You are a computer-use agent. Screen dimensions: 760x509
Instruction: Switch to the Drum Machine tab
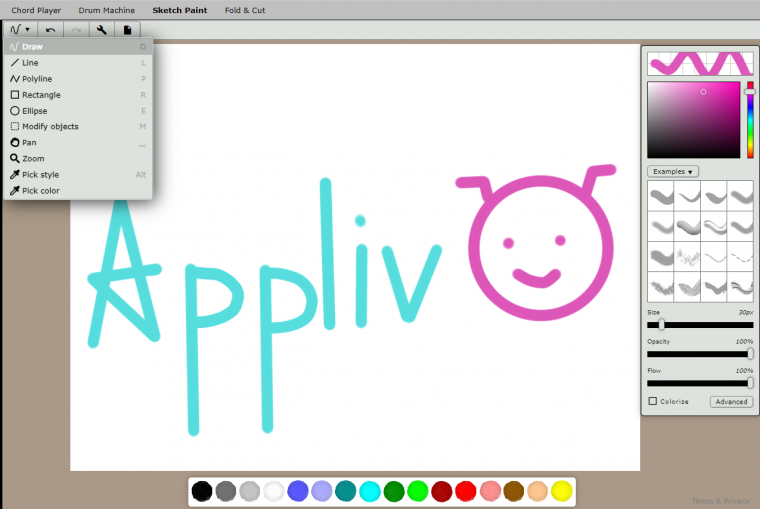click(107, 10)
